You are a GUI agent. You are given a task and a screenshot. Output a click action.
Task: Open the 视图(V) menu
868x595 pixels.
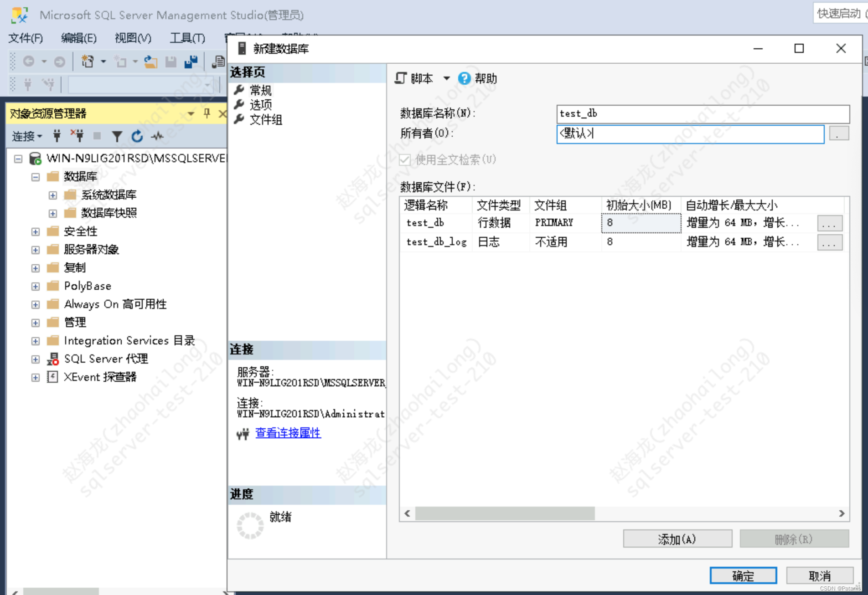(x=133, y=38)
